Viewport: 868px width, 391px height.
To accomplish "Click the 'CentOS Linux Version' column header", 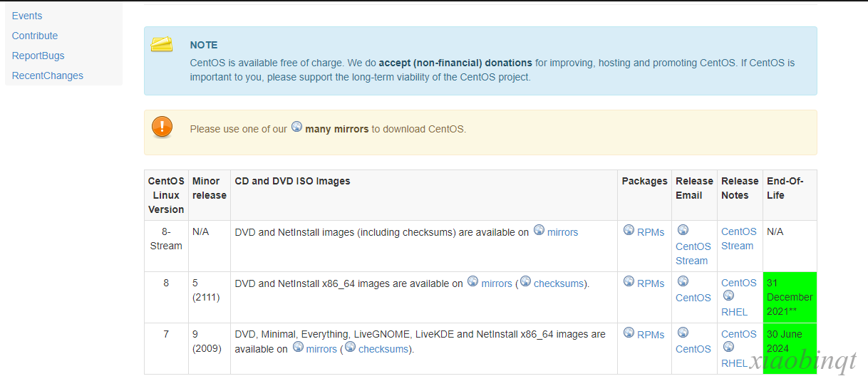I will coord(166,195).
